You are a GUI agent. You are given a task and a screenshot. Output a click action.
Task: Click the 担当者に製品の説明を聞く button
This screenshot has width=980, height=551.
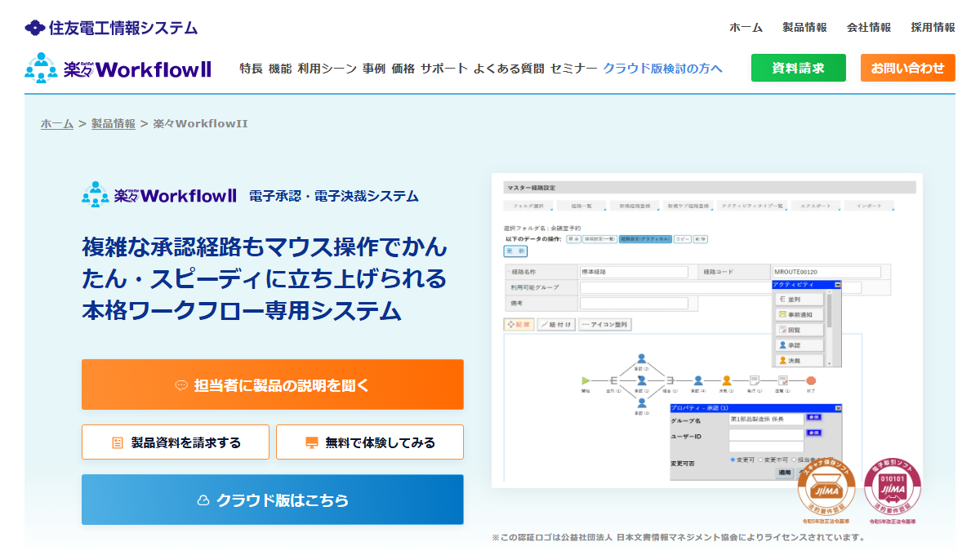point(273,384)
